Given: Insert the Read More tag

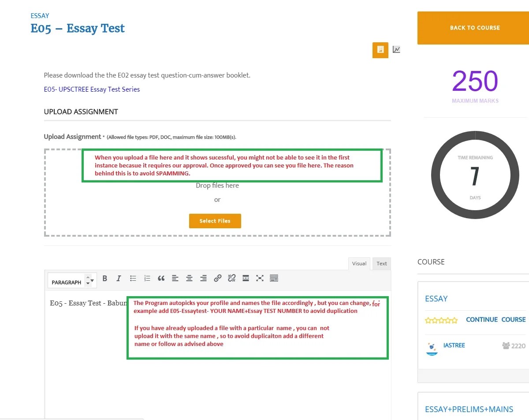Looking at the screenshot, I should [x=246, y=279].
